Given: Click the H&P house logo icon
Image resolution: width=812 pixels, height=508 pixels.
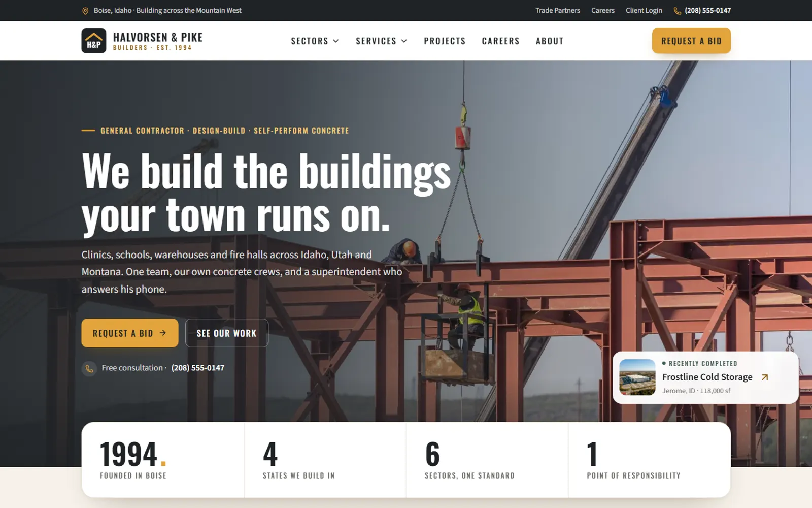Looking at the screenshot, I should pos(94,41).
